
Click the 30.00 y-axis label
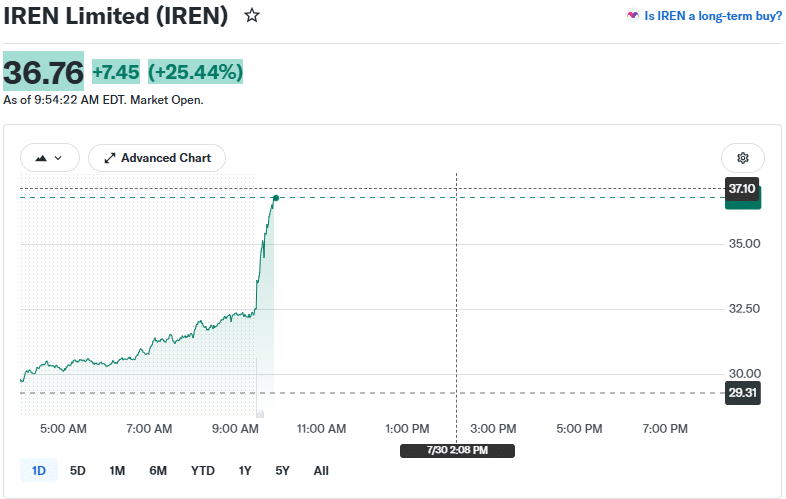(744, 373)
